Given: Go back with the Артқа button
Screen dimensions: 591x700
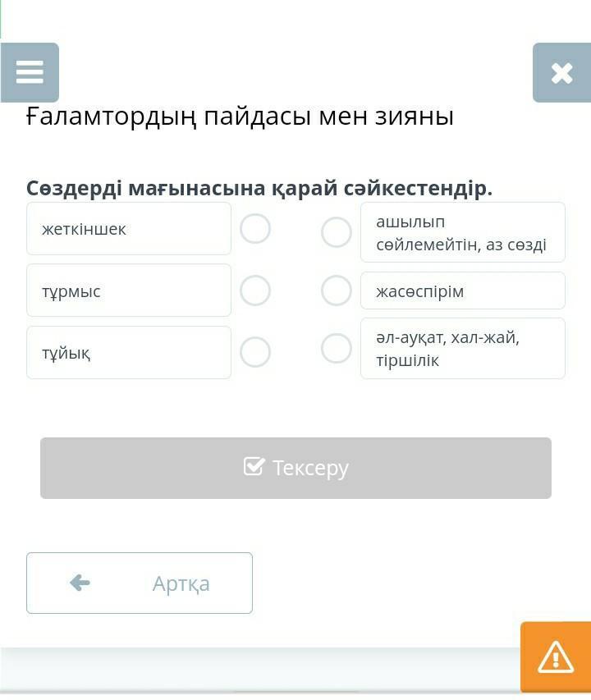Looking at the screenshot, I should pyautogui.click(x=140, y=583).
